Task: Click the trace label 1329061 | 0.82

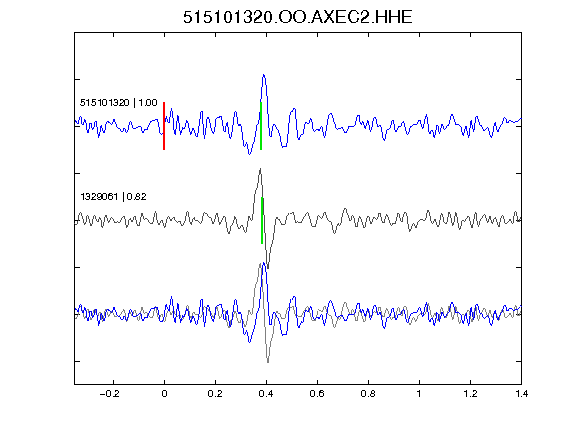Action: pos(114,197)
